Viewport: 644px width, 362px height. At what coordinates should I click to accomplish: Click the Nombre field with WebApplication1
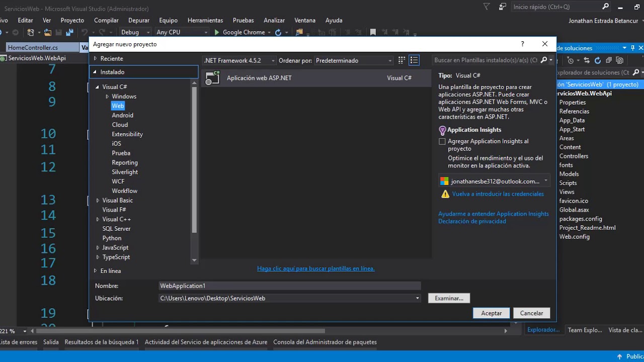pos(290,286)
